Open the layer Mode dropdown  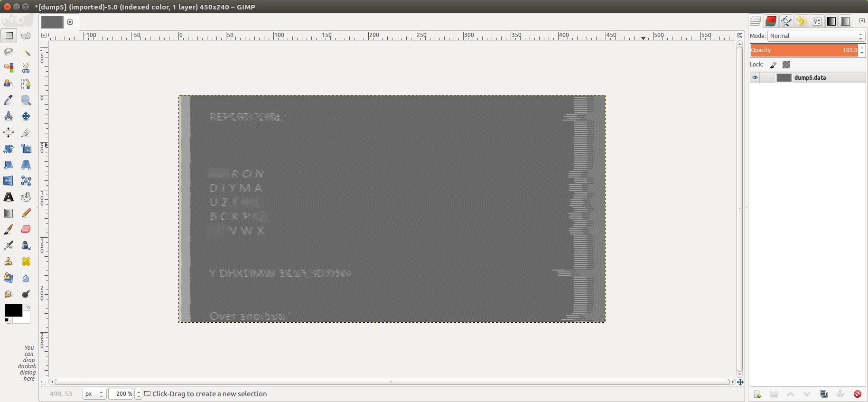[x=816, y=36]
